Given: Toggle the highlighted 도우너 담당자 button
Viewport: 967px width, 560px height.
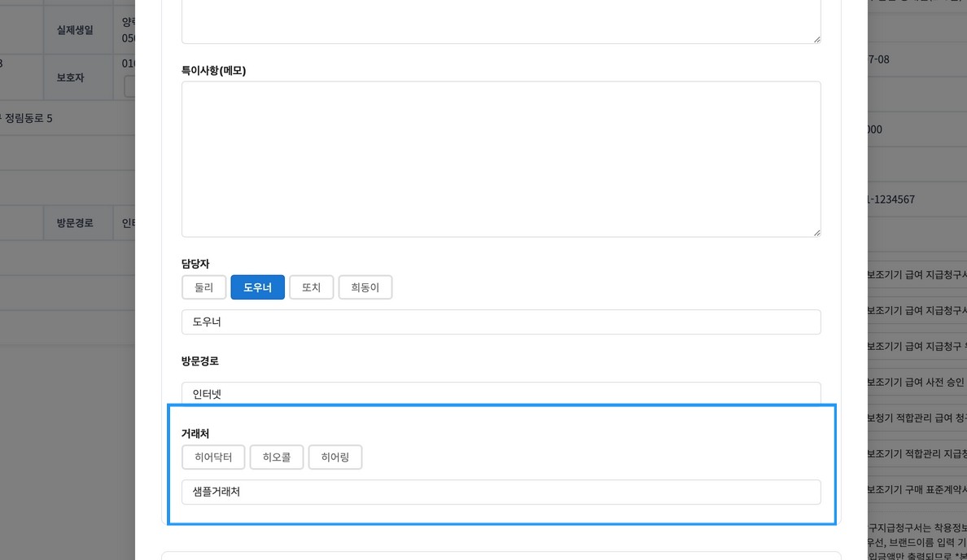Looking at the screenshot, I should [x=257, y=287].
